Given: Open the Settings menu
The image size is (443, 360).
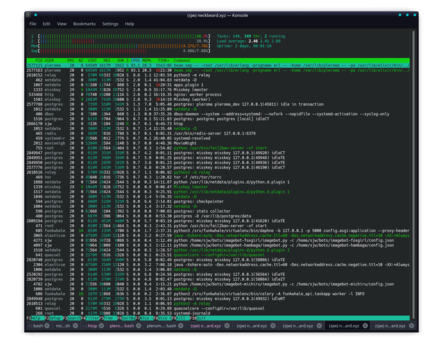Looking at the screenshot, I should [110, 24].
